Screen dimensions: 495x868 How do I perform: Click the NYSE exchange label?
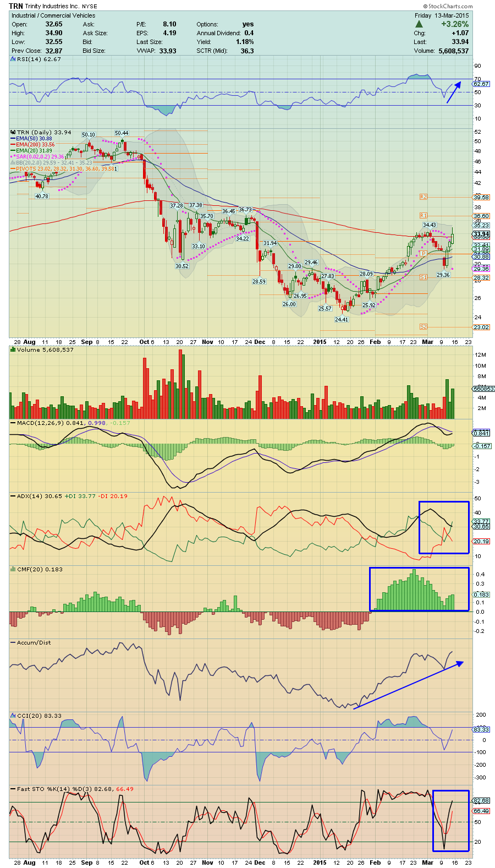pos(90,7)
